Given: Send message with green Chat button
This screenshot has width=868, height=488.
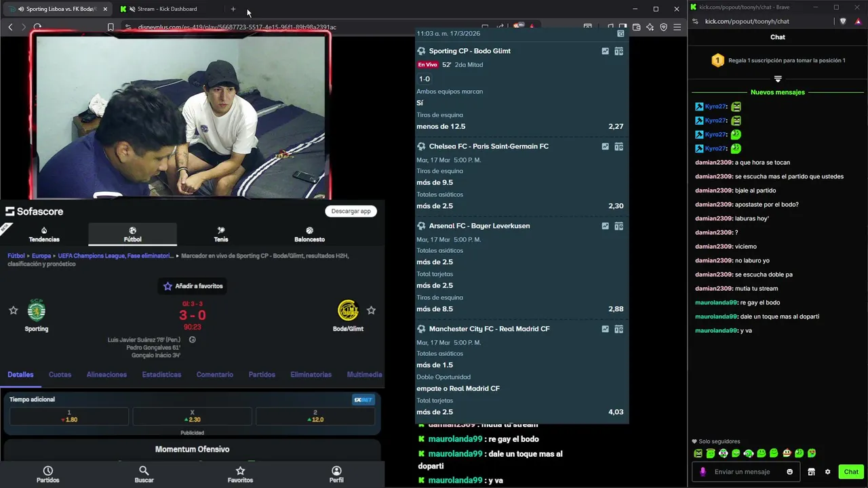Looking at the screenshot, I should (x=851, y=472).
